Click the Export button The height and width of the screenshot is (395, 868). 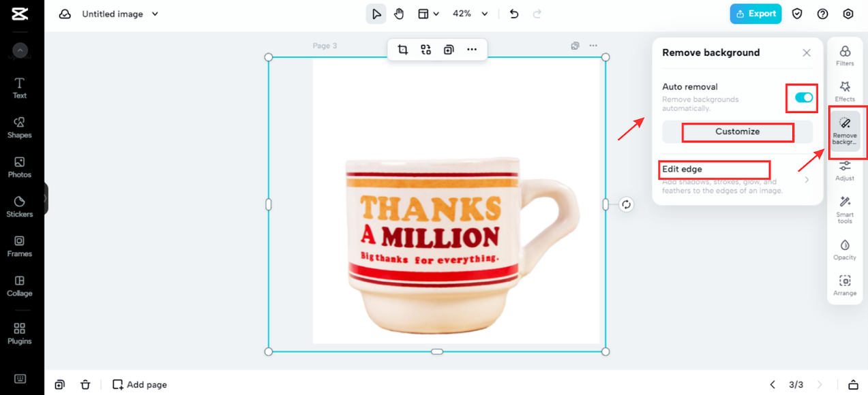pos(755,14)
